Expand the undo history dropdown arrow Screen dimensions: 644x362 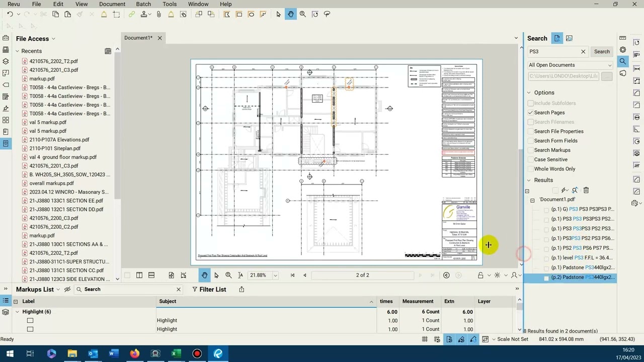pos(19,15)
